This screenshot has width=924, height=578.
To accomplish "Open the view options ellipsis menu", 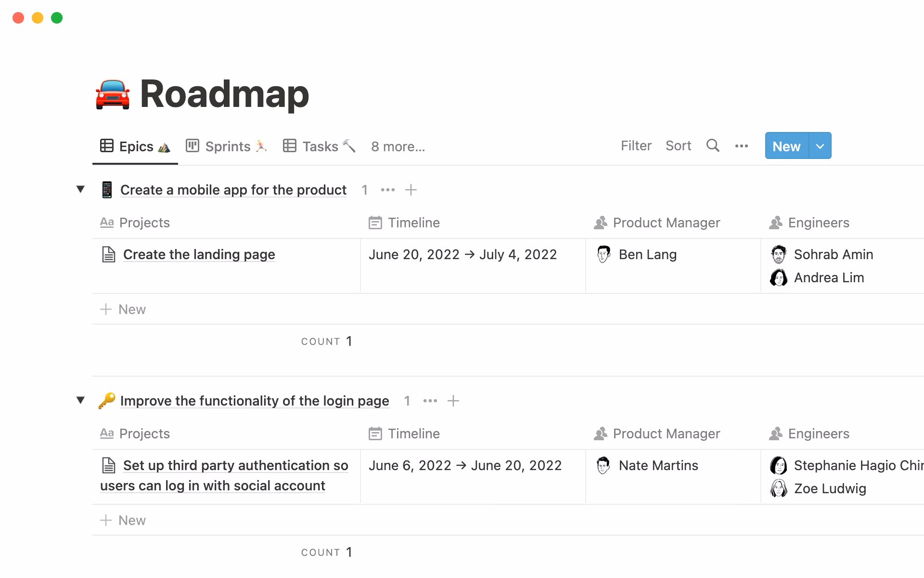I will pyautogui.click(x=741, y=146).
